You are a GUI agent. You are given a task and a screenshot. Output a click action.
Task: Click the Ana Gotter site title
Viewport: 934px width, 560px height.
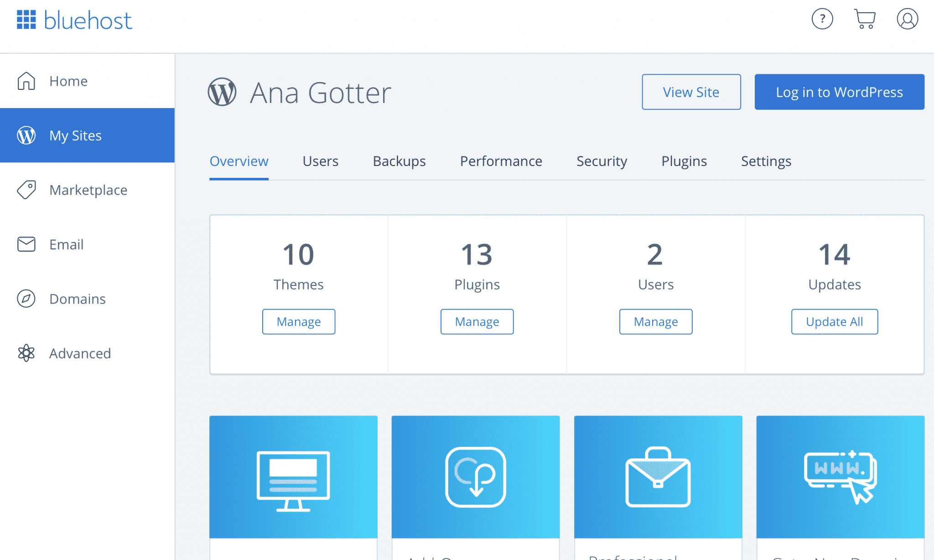tap(321, 93)
